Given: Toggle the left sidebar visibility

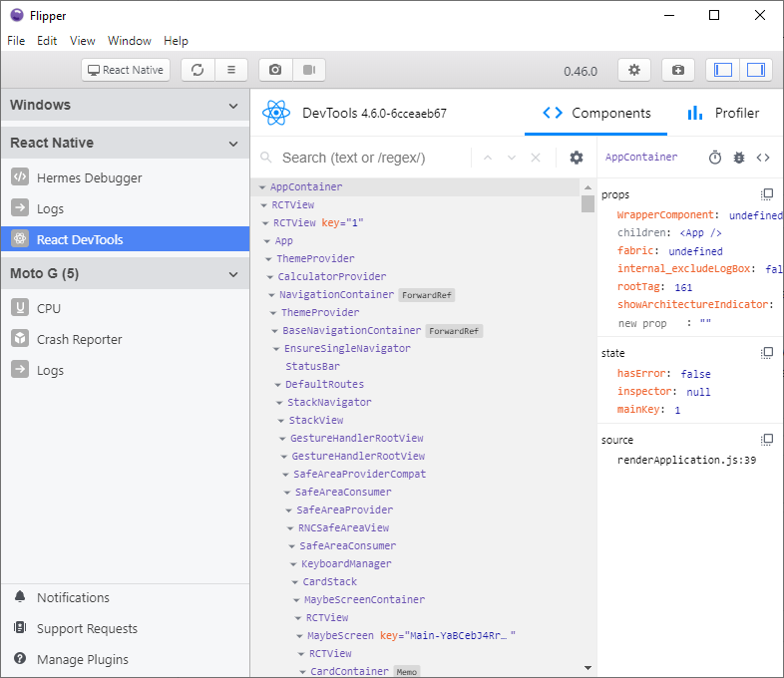Looking at the screenshot, I should point(723,70).
